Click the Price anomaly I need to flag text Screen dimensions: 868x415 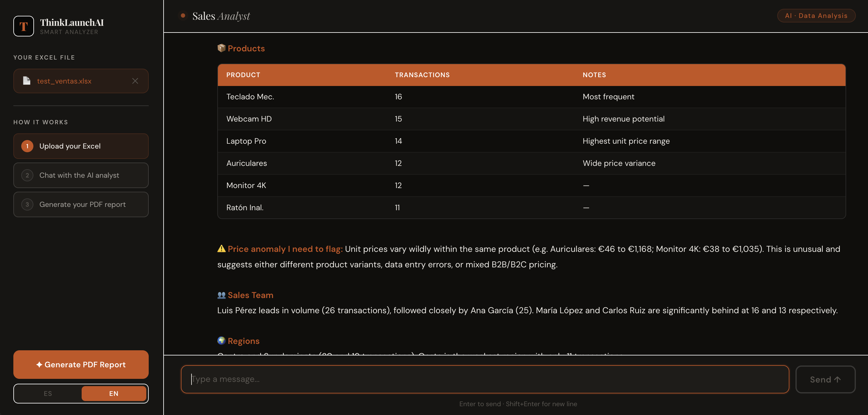click(x=285, y=249)
